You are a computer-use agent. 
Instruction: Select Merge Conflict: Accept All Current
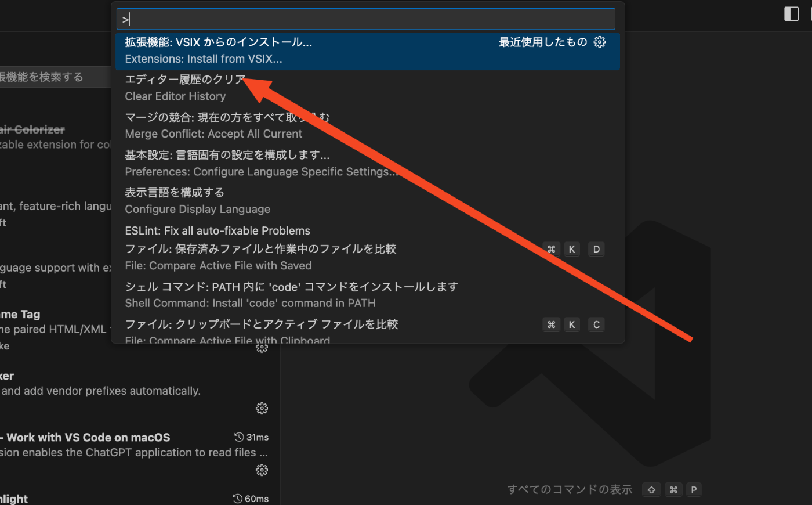tap(368, 126)
